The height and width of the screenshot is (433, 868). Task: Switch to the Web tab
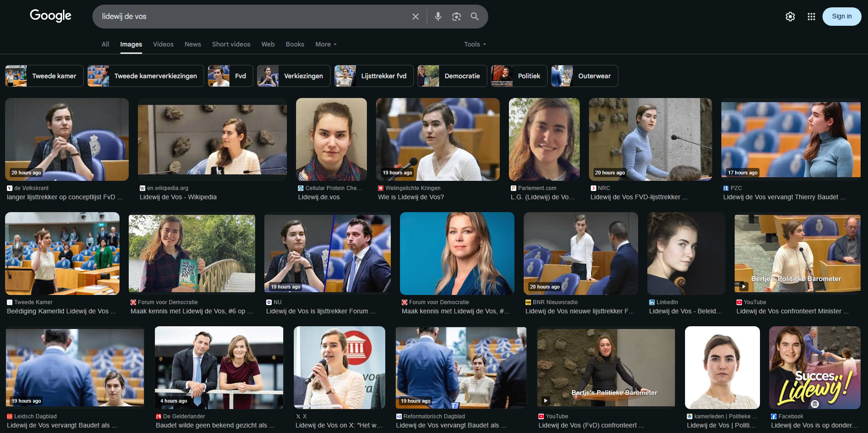(268, 44)
